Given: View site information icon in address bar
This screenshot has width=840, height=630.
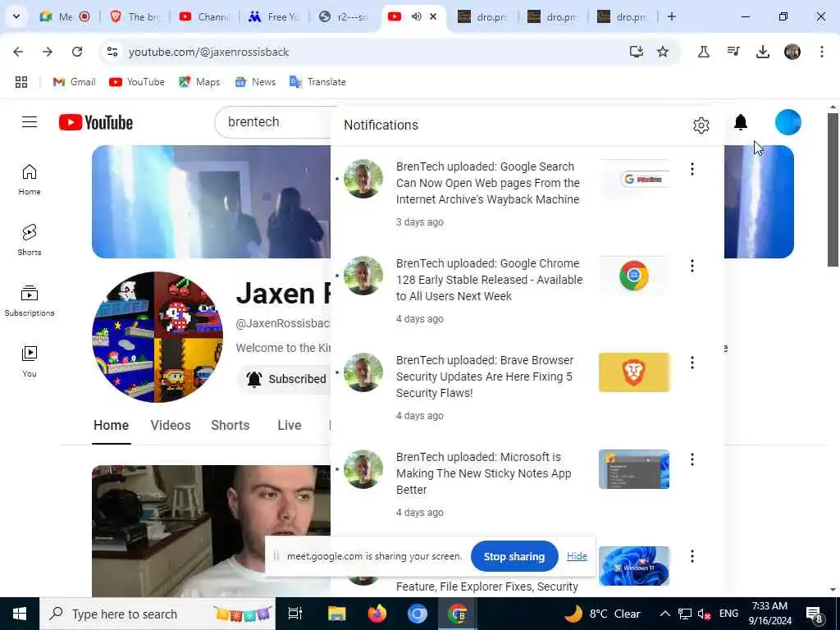Looking at the screenshot, I should pyautogui.click(x=112, y=52).
